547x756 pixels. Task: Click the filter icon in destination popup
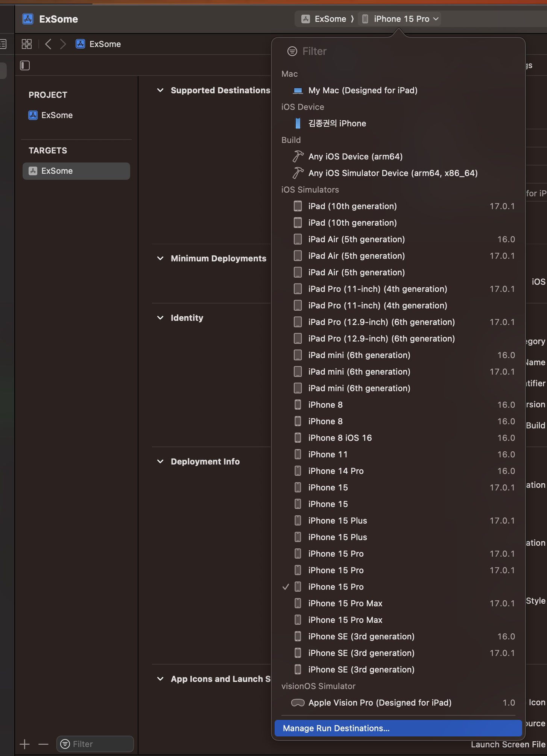point(292,51)
